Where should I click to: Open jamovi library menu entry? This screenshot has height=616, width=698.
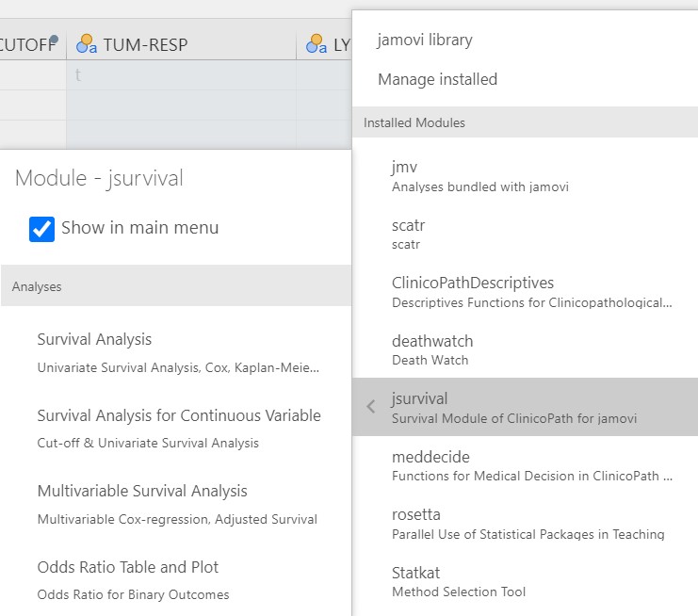(425, 41)
